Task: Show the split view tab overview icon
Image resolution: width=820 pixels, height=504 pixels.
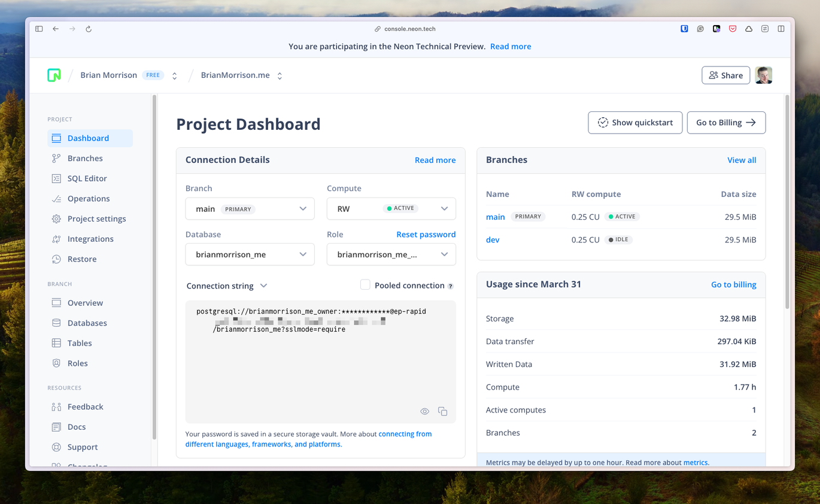Action: pos(781,29)
